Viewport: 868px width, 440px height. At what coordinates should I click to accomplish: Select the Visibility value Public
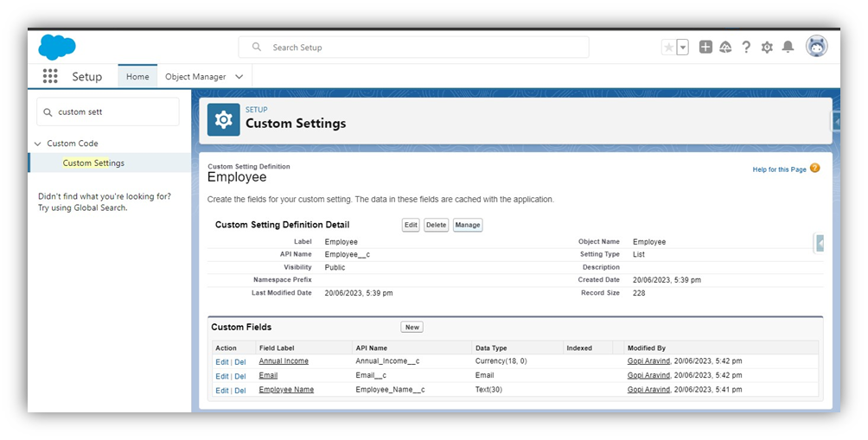pyautogui.click(x=335, y=267)
